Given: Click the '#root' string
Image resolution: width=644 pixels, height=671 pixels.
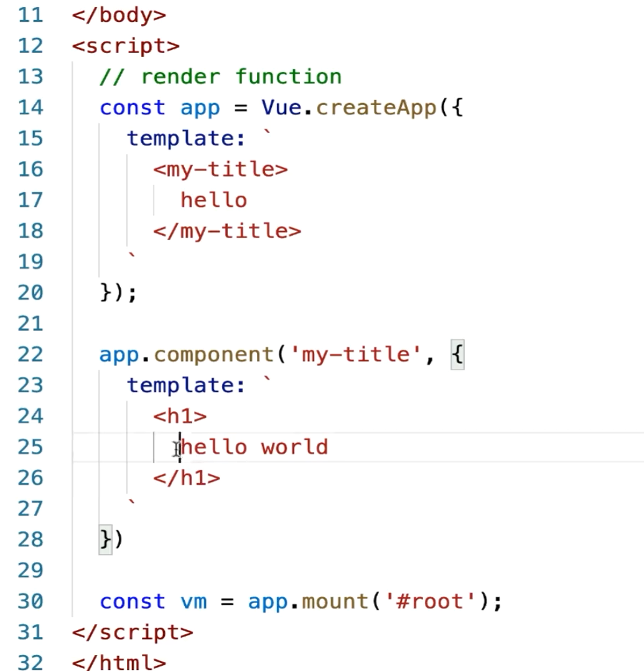Looking at the screenshot, I should pos(430,602).
